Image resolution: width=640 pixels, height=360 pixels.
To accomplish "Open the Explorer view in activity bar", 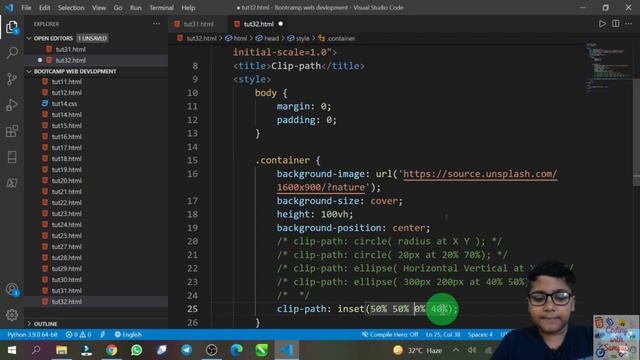I will (12, 27).
